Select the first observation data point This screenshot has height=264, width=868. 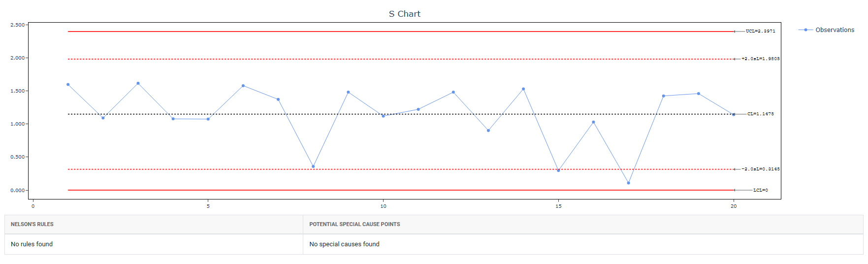[68, 85]
